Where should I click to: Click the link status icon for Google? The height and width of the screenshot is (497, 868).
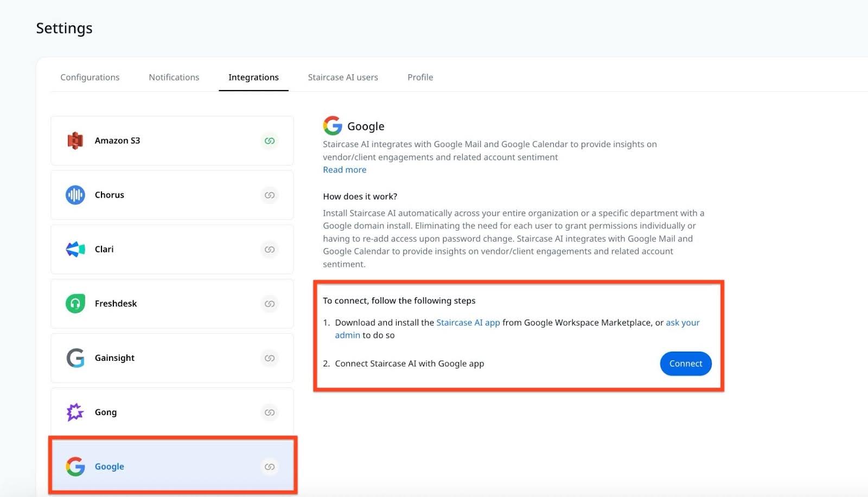coord(270,466)
